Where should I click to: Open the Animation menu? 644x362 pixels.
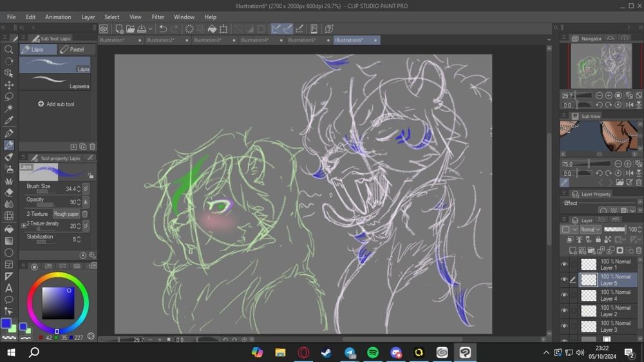58,17
